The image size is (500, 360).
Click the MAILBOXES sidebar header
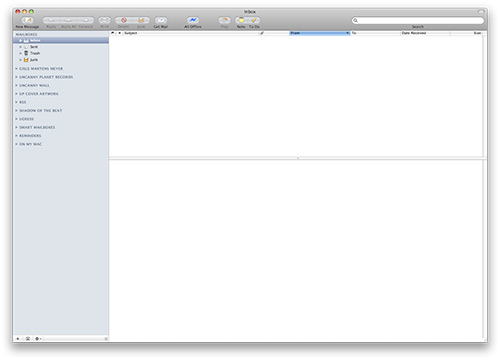(26, 34)
